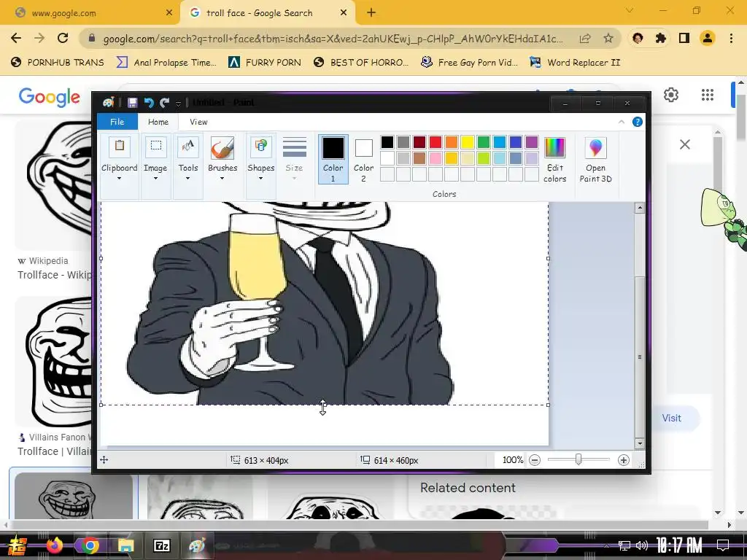
Task: Open File Explorer from taskbar
Action: (x=125, y=545)
